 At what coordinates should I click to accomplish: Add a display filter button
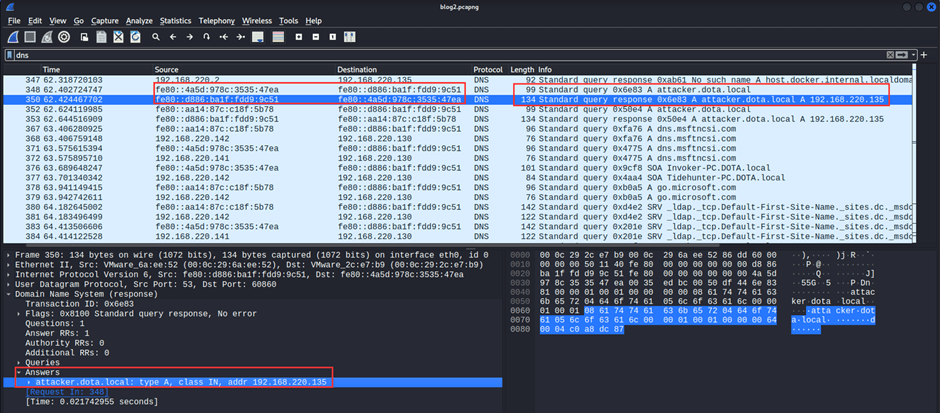click(x=924, y=55)
